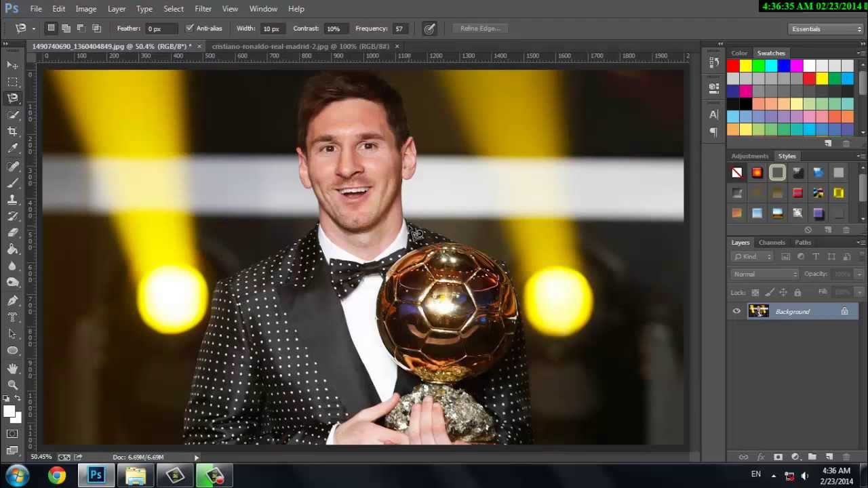Select the Horizontal Type tool
Image resolution: width=868 pixels, height=488 pixels.
[x=13, y=317]
